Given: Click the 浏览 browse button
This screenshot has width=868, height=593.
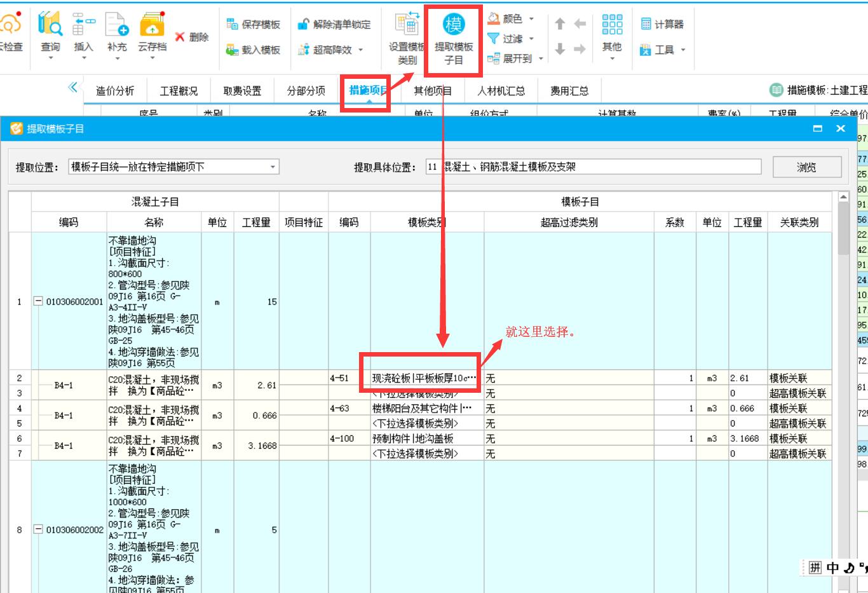Looking at the screenshot, I should (806, 167).
